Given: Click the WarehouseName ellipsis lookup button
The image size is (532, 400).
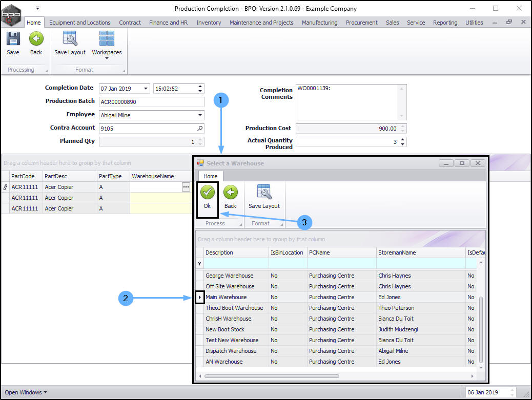Looking at the screenshot, I should [x=186, y=187].
